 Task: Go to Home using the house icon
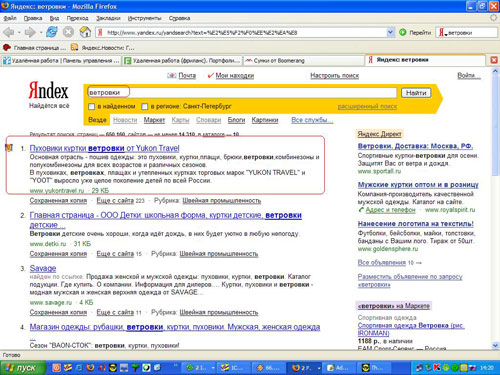85,32
